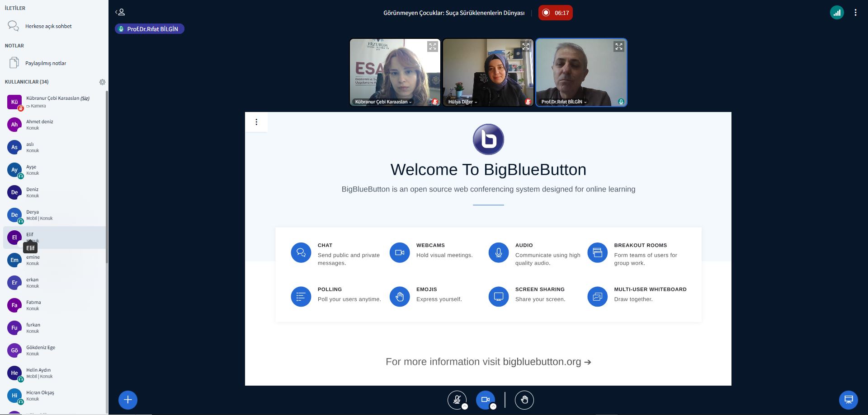Toggle the red recording indicator button

[555, 13]
